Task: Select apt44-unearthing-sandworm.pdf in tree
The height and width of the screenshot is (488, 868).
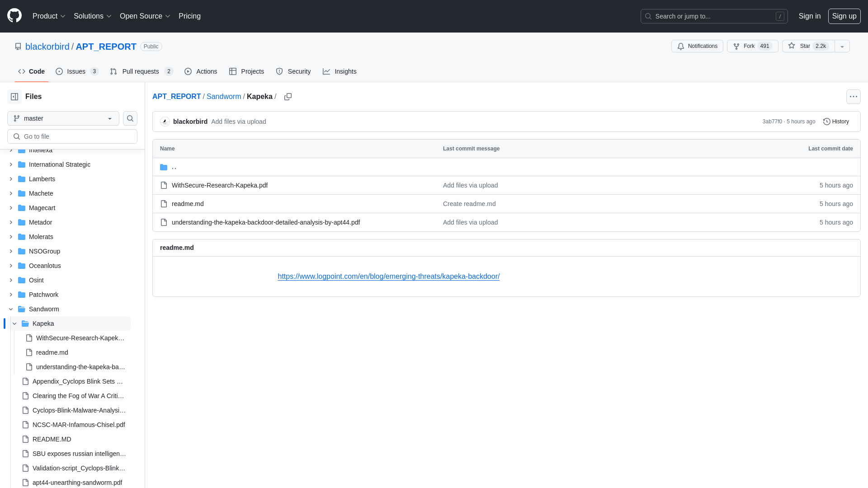Action: coord(77,483)
